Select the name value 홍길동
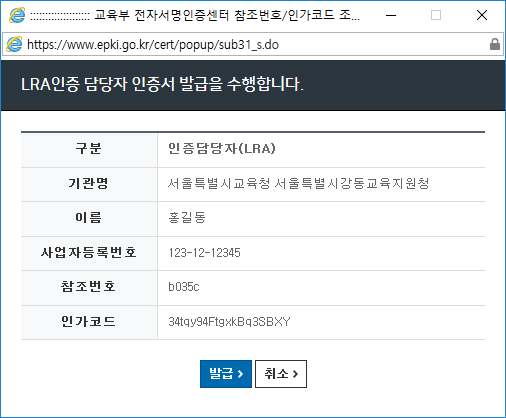506x418 pixels. tap(187, 217)
